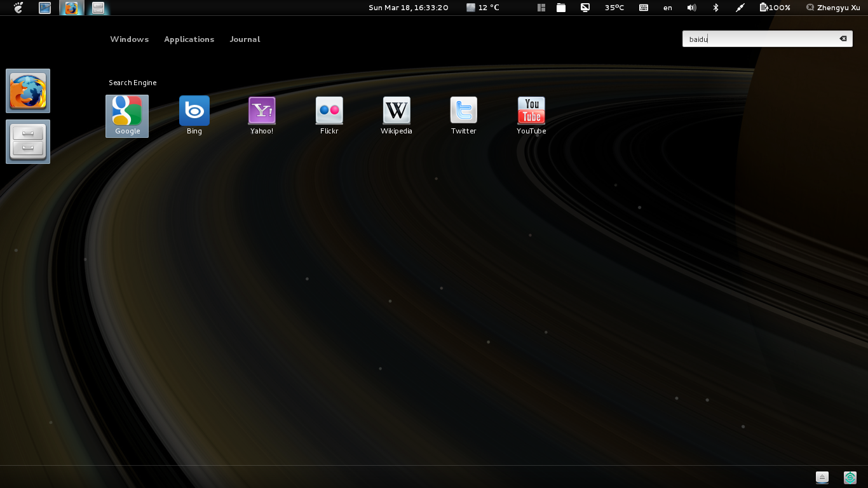Click the pen-shaped tray icon

[740, 8]
